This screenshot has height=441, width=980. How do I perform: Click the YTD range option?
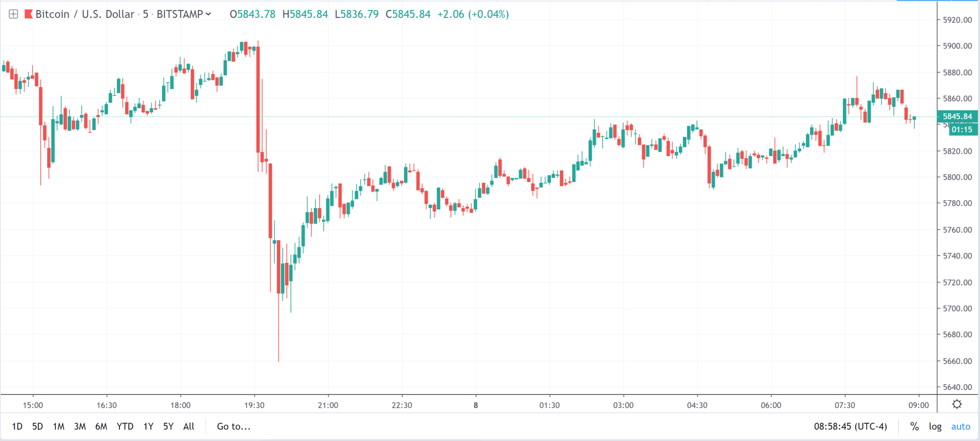coord(125,427)
